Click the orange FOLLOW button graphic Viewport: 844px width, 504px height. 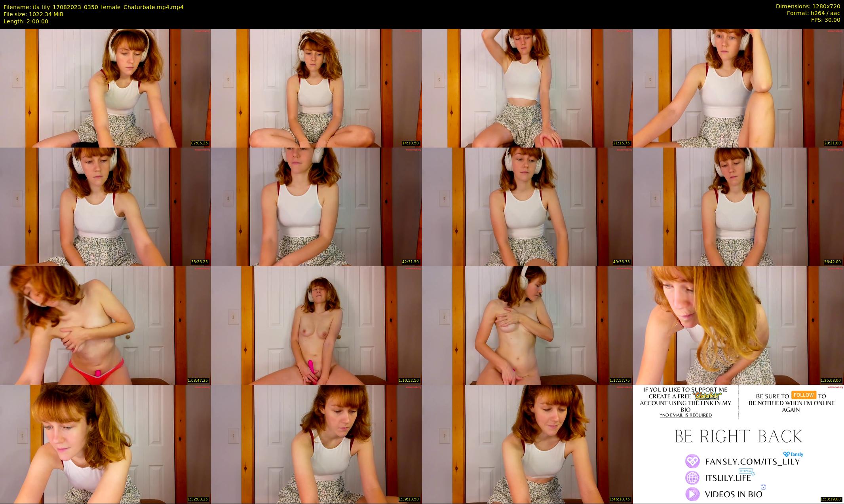(x=804, y=395)
